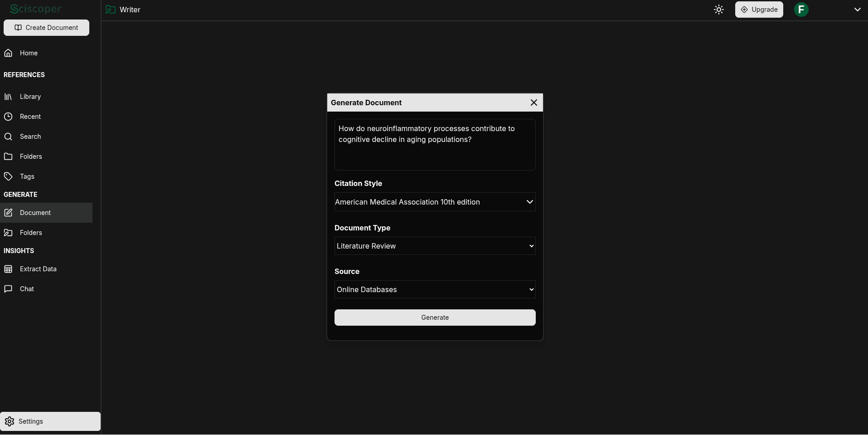Screen dimensions: 868x435
Task: Click the Tags label icon
Action: pos(8,176)
